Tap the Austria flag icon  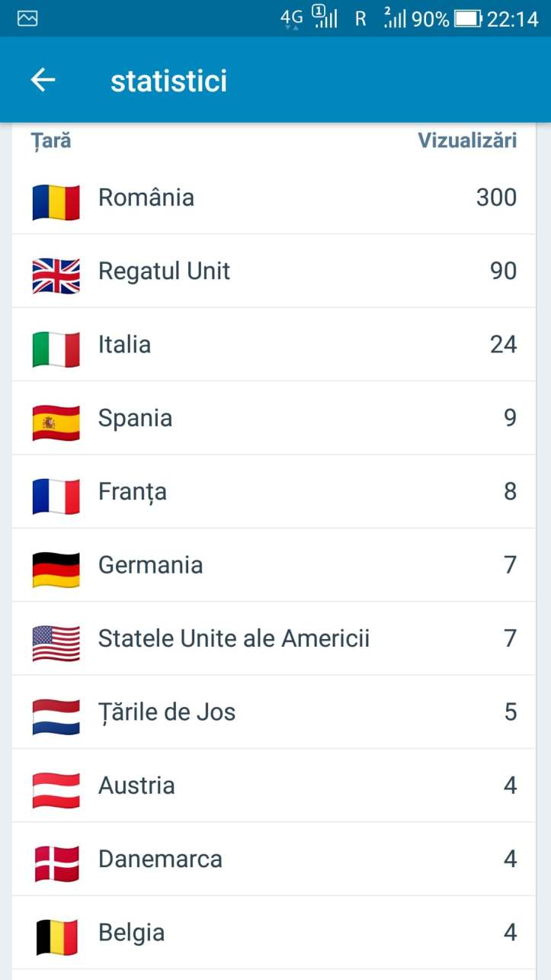56,790
